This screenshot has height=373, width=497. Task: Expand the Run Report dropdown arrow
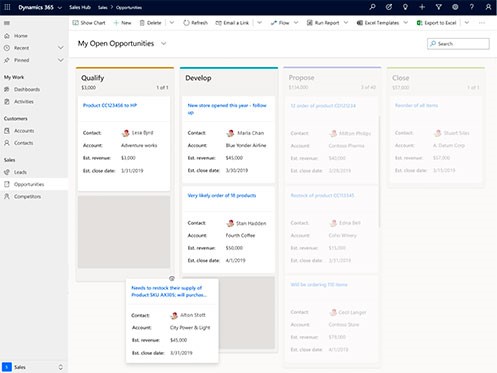(346, 23)
